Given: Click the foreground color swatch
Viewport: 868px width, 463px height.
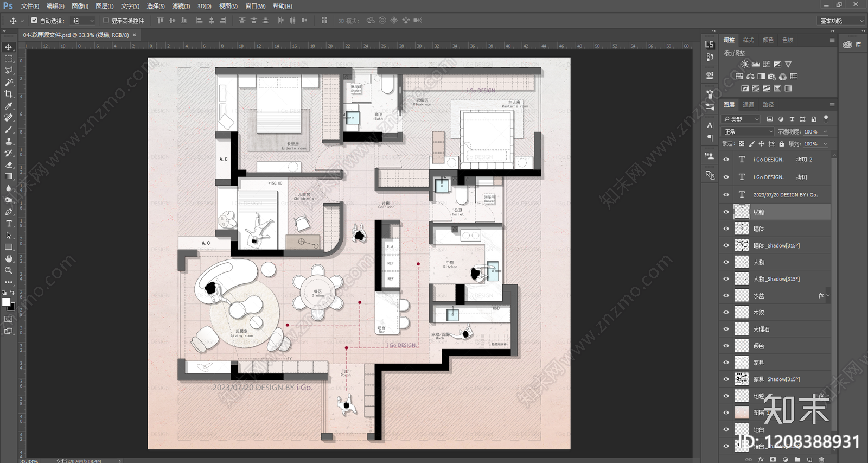Looking at the screenshot, I should pos(6,302).
